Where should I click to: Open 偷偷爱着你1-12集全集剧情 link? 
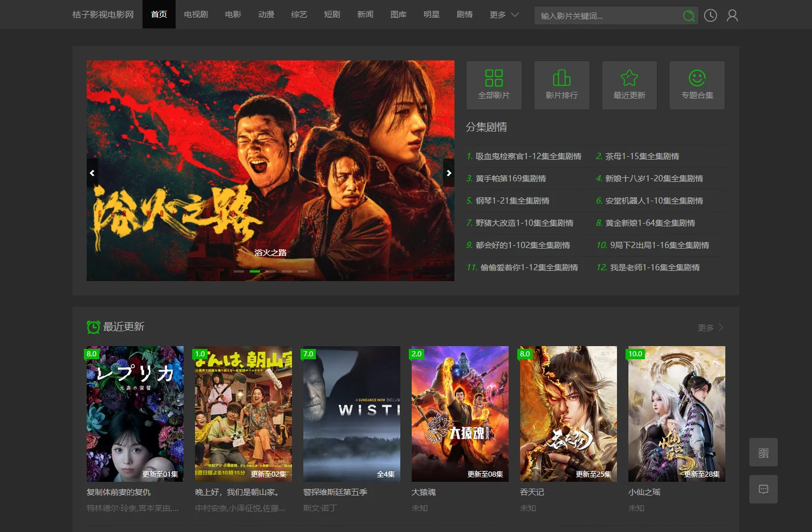(529, 267)
